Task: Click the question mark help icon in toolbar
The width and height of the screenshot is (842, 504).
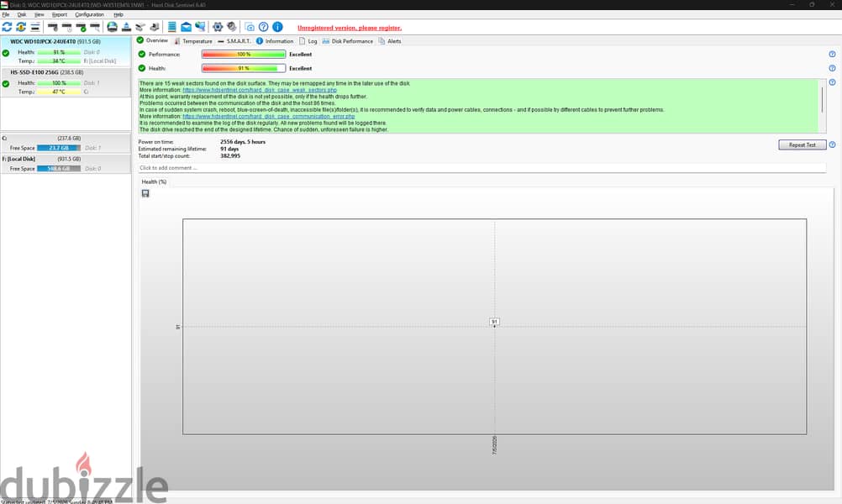Action: click(264, 27)
